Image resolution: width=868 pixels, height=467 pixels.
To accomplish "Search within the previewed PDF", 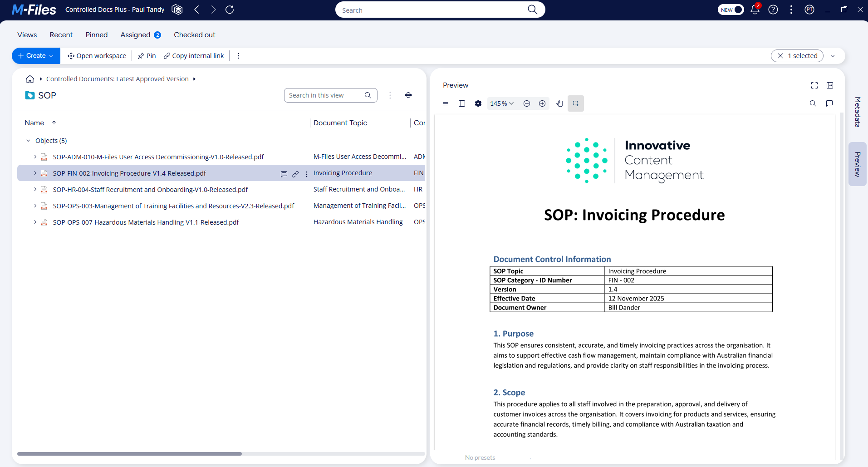I will click(x=813, y=103).
